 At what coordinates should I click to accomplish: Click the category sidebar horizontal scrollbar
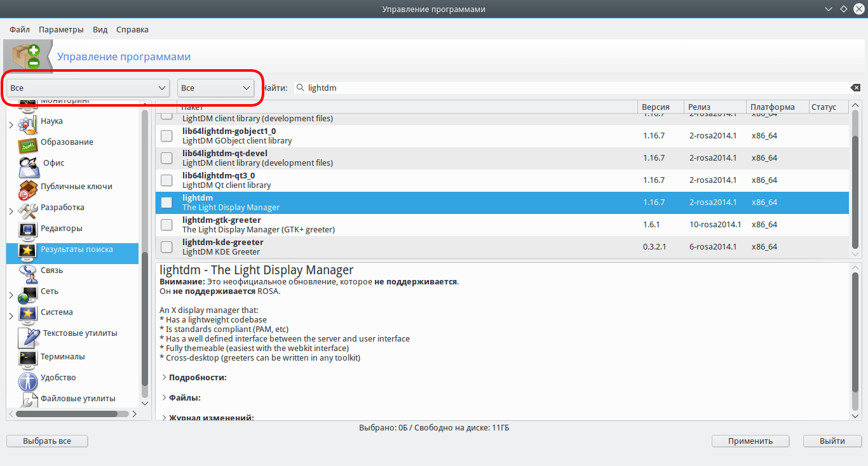point(67,414)
